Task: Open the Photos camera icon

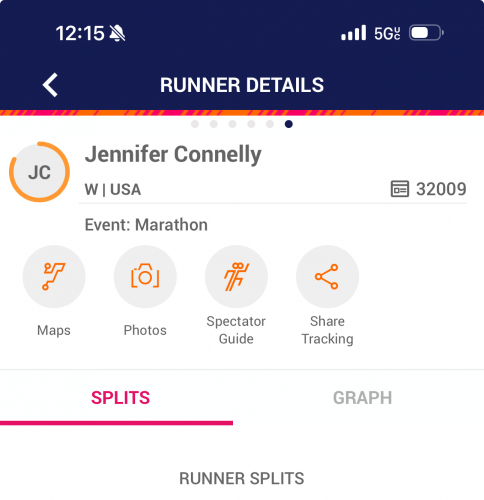Action: click(145, 276)
